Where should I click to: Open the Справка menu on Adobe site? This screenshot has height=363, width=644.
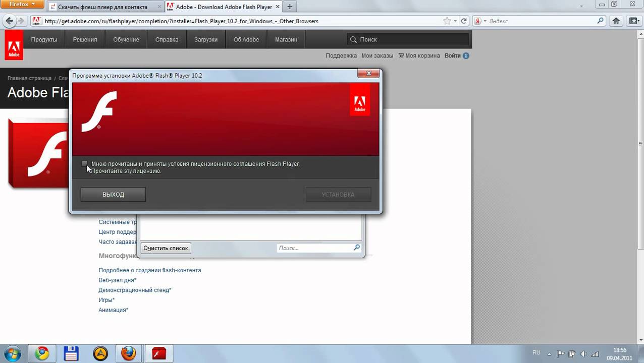(167, 39)
